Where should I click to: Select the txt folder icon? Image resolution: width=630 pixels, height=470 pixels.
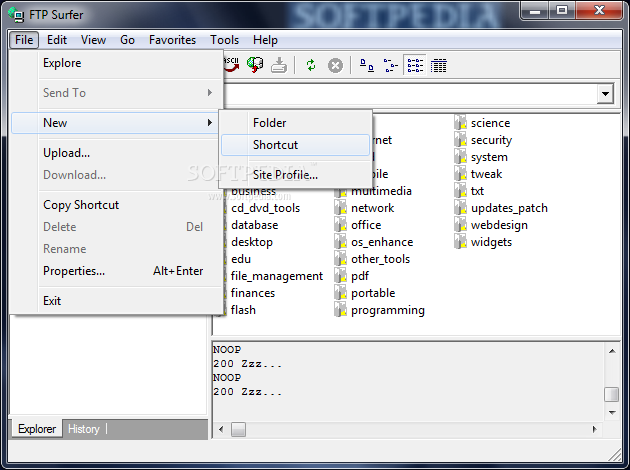pos(460,190)
